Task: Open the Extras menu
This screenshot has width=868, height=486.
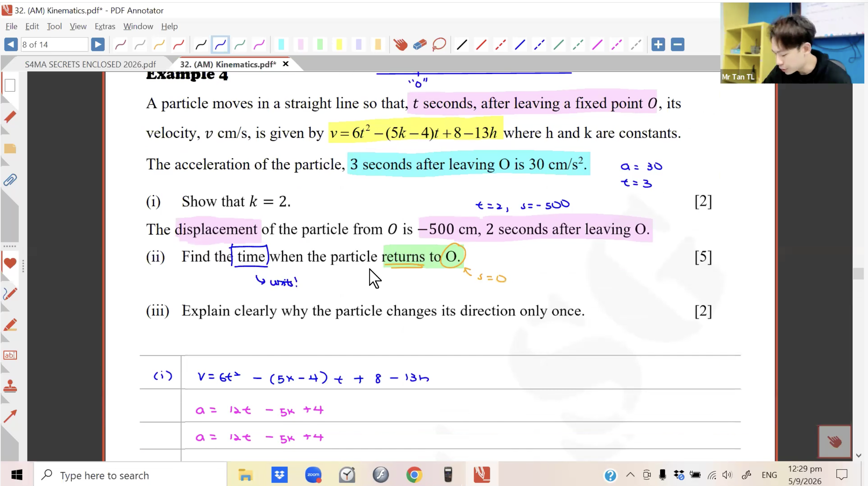Action: (105, 26)
